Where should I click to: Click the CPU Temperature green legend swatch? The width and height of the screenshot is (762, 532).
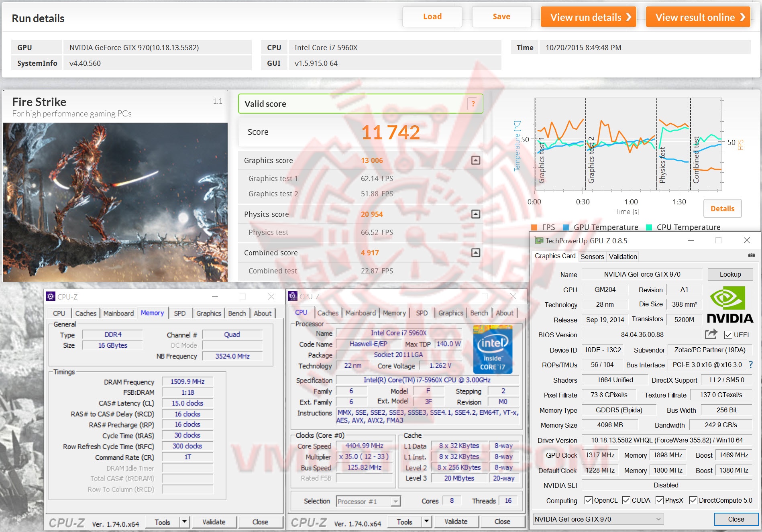pos(649,227)
